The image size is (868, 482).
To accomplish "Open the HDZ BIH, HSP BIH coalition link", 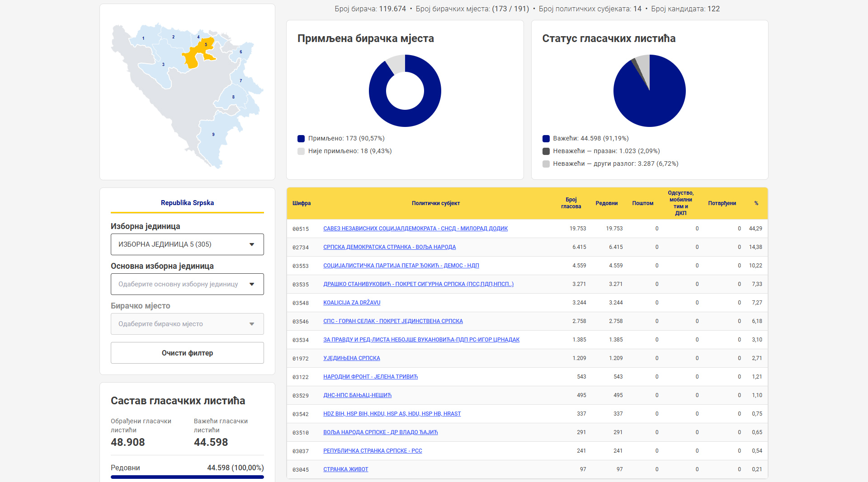I will [x=392, y=414].
